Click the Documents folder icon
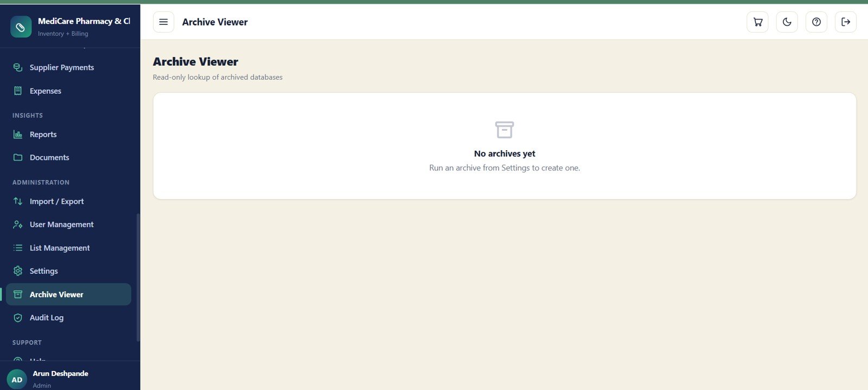Screen dimensions: 868x390 click(x=18, y=157)
